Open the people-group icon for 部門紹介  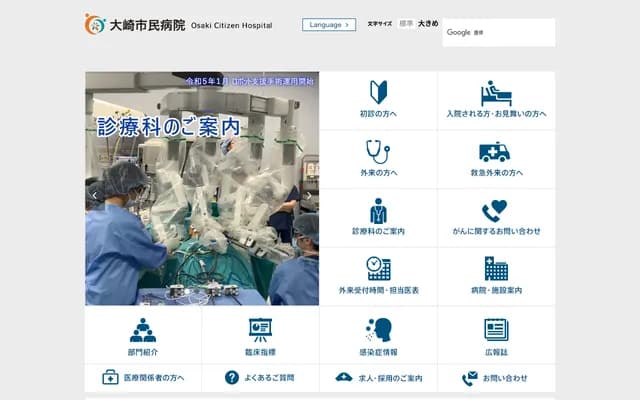coord(143,330)
